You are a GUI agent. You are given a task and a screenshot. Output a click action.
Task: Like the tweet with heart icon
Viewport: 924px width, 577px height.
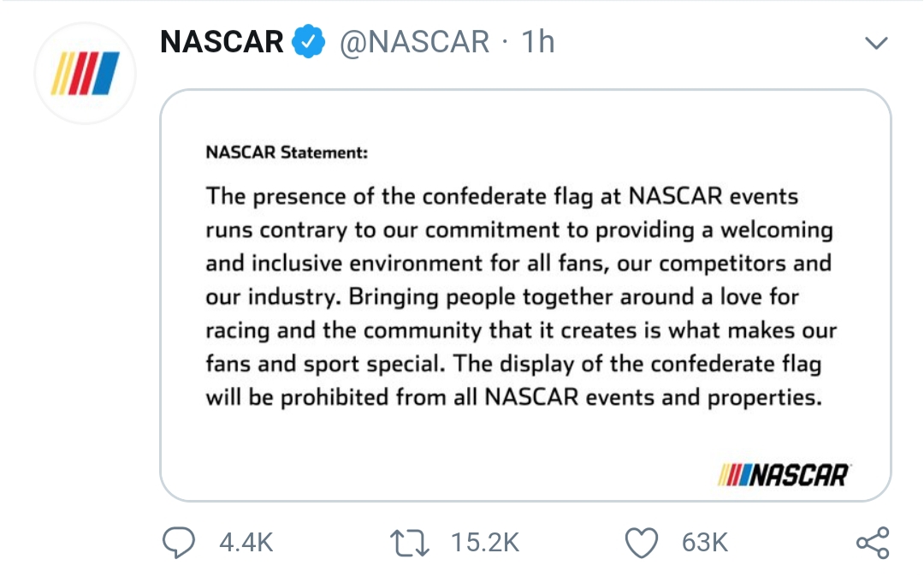[x=641, y=543]
